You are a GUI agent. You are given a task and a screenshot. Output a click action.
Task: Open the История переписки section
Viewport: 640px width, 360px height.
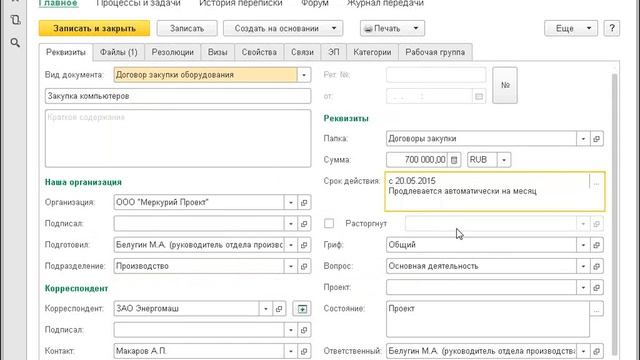point(241,3)
